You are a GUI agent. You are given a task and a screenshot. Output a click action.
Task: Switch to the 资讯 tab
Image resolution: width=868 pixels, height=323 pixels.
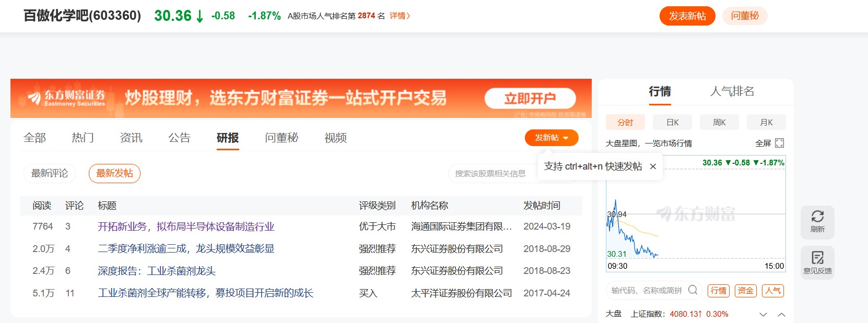pyautogui.click(x=131, y=138)
